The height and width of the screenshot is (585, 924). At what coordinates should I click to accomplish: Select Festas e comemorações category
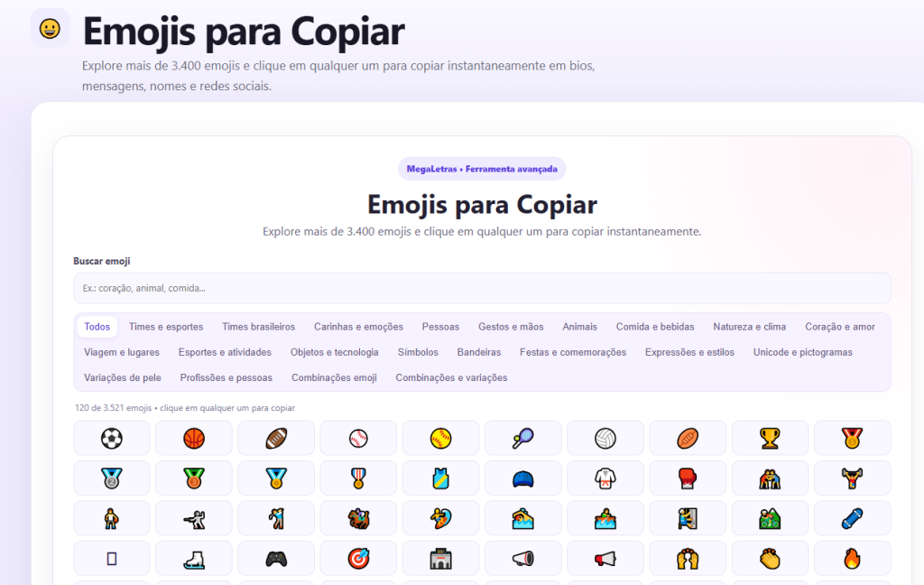click(573, 352)
